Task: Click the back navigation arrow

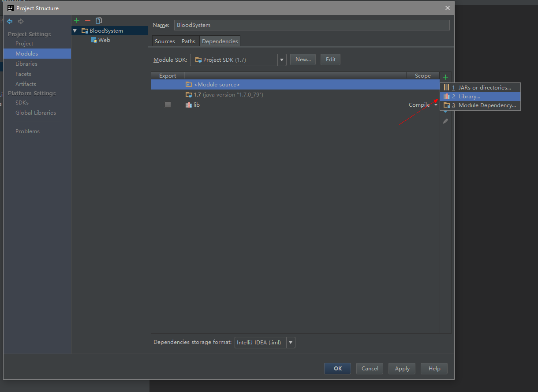Action: pos(10,21)
